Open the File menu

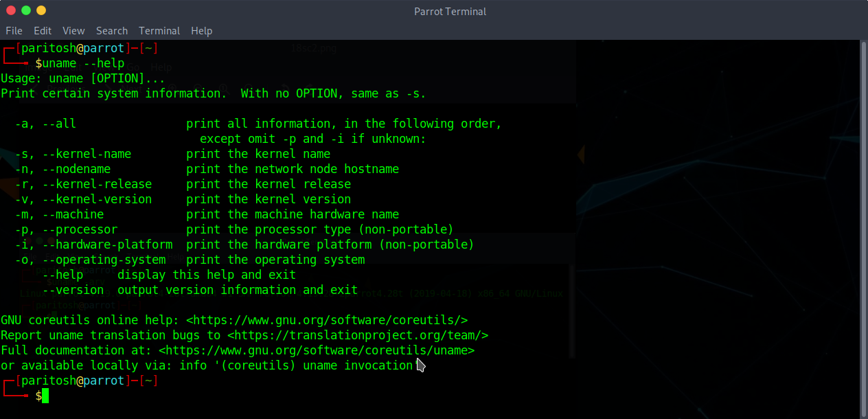click(x=13, y=30)
